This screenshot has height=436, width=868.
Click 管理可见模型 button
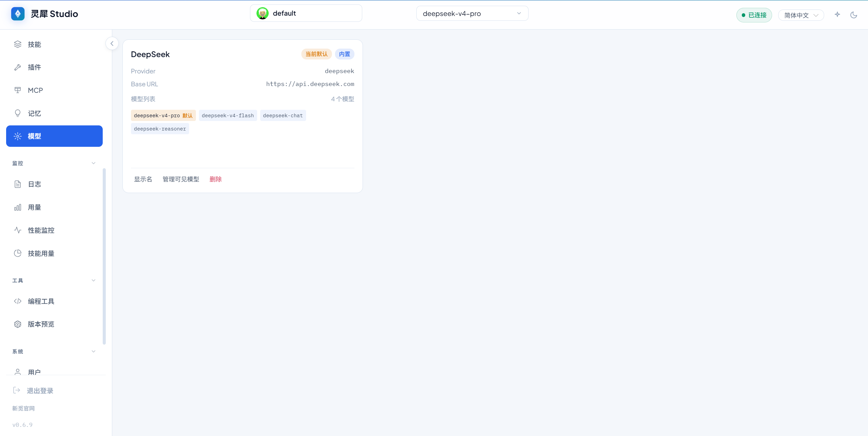tap(181, 179)
